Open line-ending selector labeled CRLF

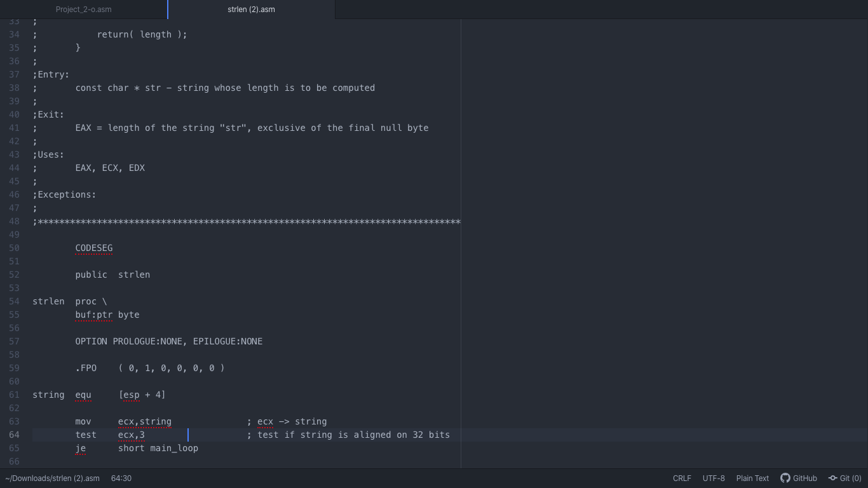(x=681, y=478)
